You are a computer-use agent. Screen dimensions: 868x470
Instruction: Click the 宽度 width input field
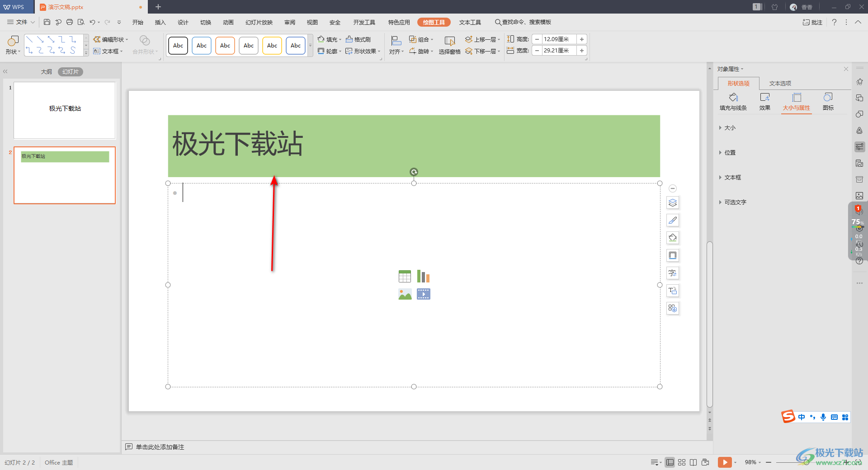pyautogui.click(x=559, y=51)
